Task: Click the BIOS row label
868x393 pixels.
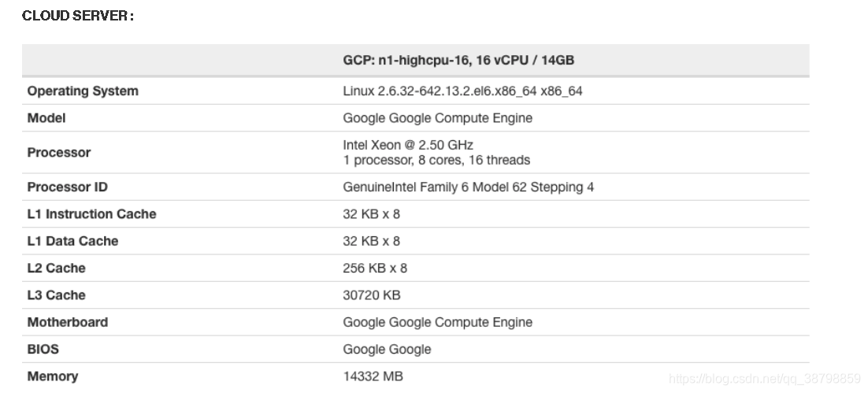Action: click(43, 349)
